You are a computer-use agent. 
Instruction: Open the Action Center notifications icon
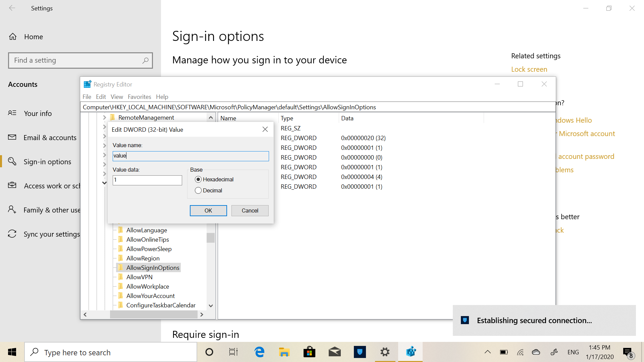(628, 353)
